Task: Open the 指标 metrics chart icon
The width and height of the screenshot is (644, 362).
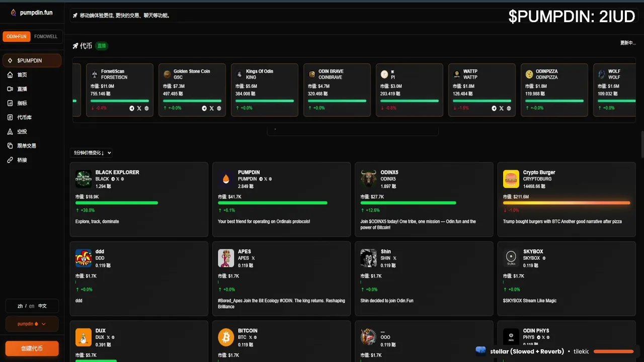Action: [10, 103]
